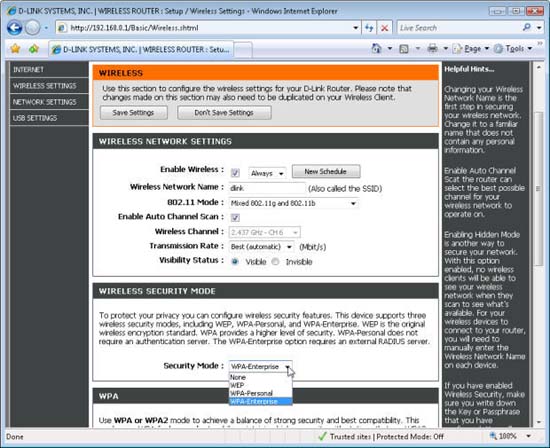
Task: Click the RSS Feeds toolbar icon
Action: click(404, 49)
